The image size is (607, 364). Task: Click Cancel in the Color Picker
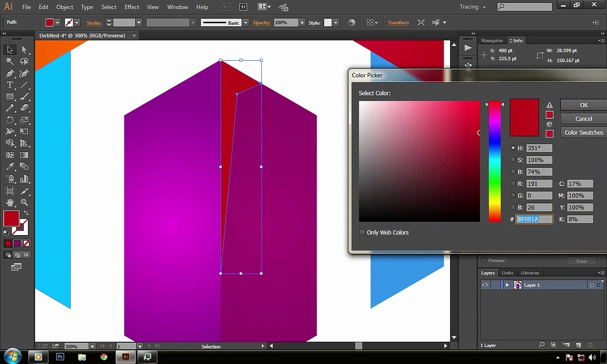584,119
